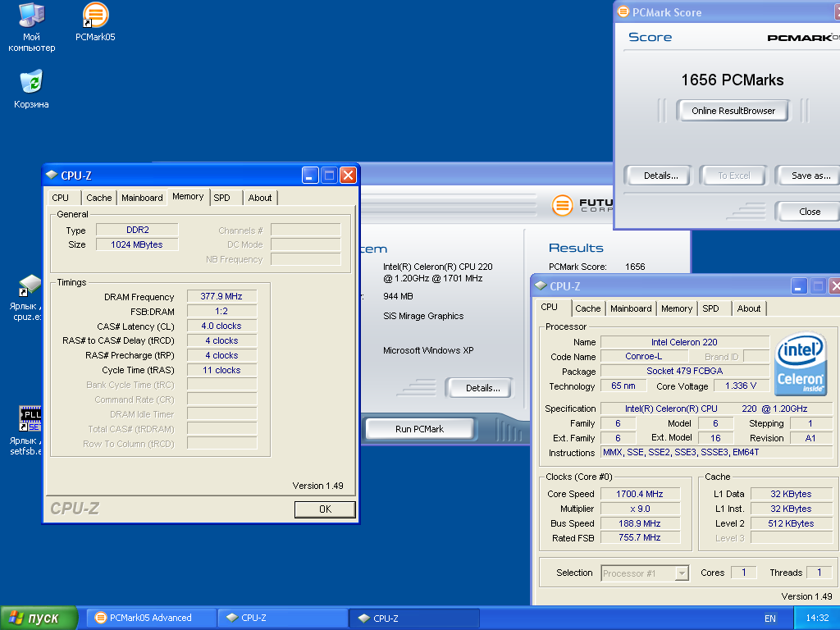Click the Save as button in the PCMark Score window

point(809,176)
